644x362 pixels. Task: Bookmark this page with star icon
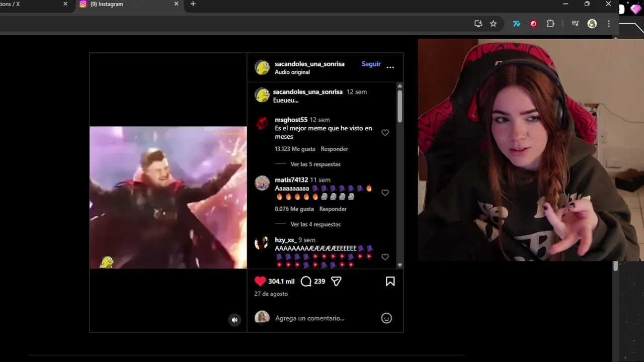(493, 24)
